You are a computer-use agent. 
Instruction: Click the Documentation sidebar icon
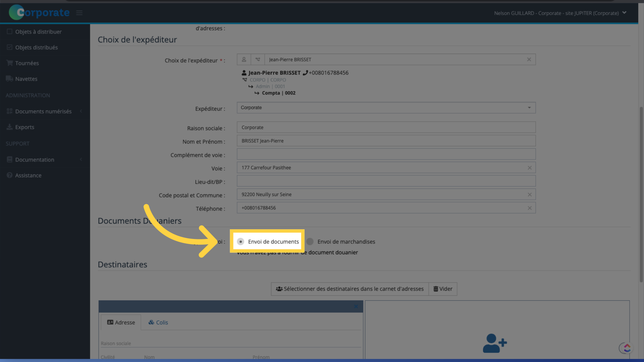pyautogui.click(x=10, y=160)
